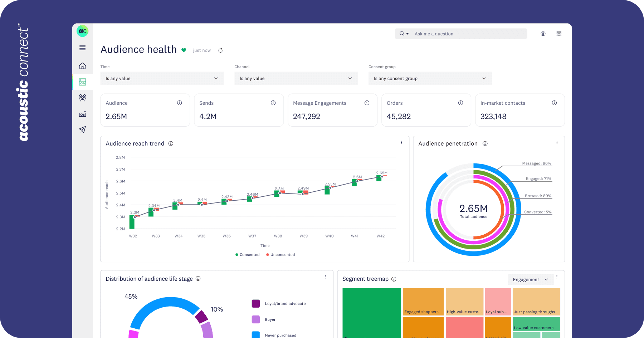Open the Consent group dropdown
This screenshot has width=644, height=338.
click(430, 78)
